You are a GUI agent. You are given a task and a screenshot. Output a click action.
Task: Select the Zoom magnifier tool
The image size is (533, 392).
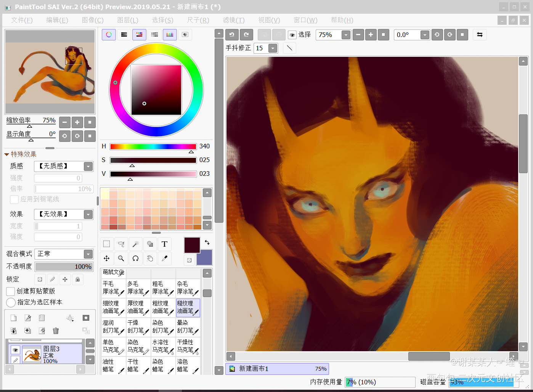121,259
